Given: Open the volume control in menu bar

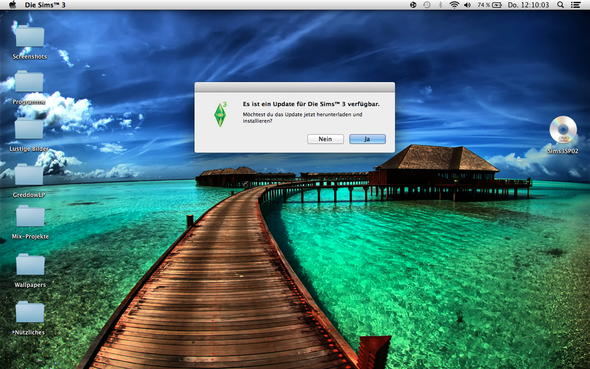Looking at the screenshot, I should tap(468, 5).
